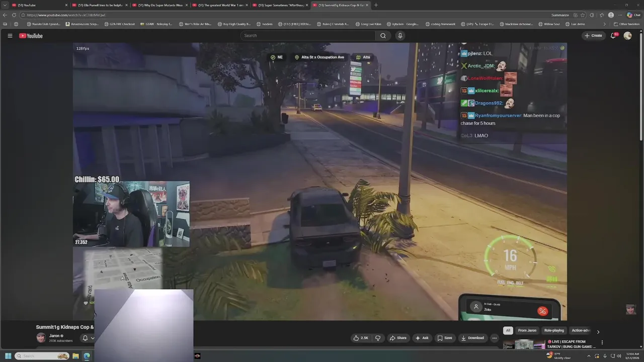Open weather widget in taskbar
The image size is (644, 362).
[558, 356]
